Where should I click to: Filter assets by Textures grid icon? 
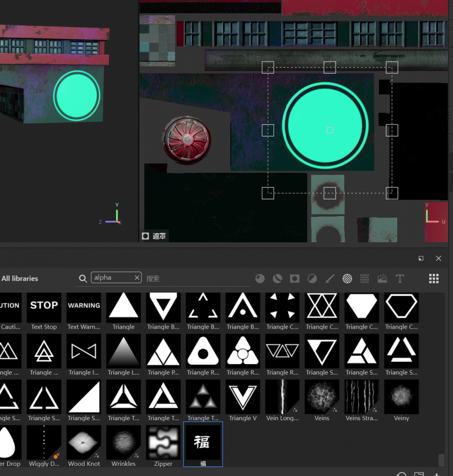coord(365,278)
